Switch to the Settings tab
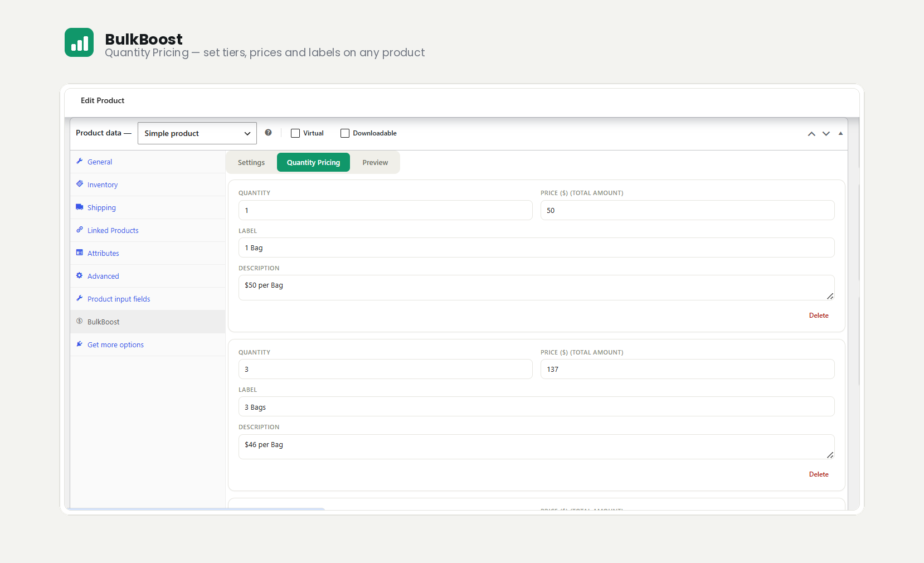Viewport: 924px width, 563px height. (x=251, y=162)
